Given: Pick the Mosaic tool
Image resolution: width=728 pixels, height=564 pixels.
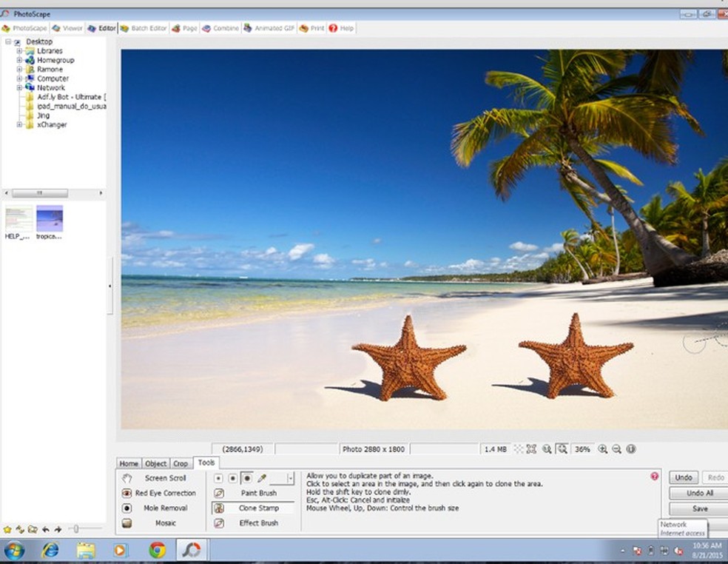Looking at the screenshot, I should tap(158, 523).
